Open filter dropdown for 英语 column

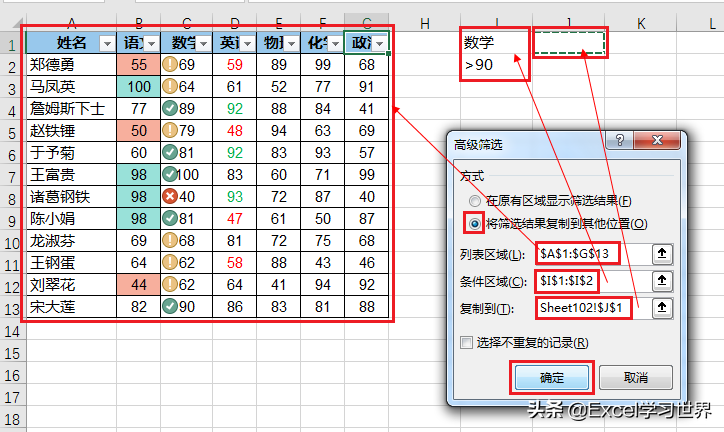click(x=247, y=44)
